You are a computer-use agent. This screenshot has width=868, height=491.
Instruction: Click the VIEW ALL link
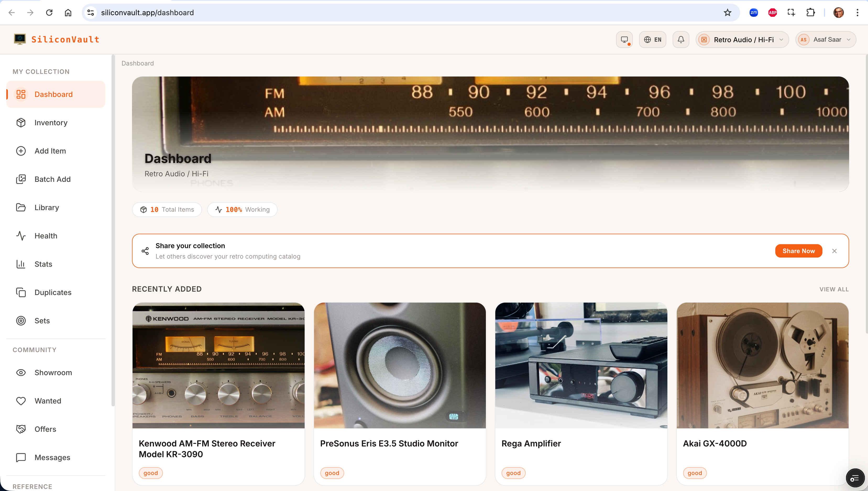click(834, 289)
